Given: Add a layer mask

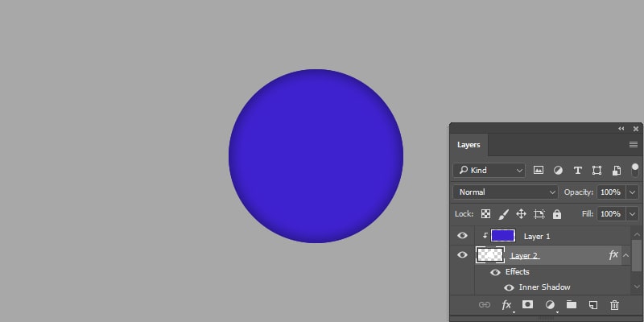Looking at the screenshot, I should 527,304.
